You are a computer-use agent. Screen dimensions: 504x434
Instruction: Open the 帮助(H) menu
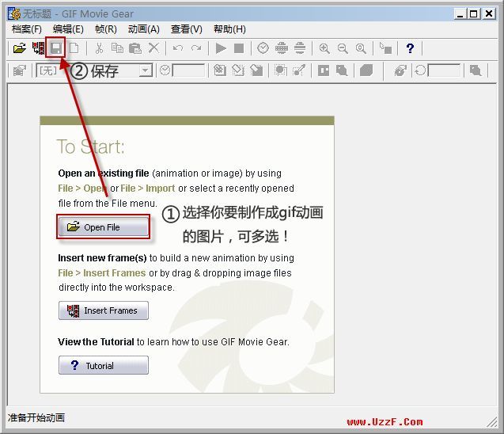229,29
